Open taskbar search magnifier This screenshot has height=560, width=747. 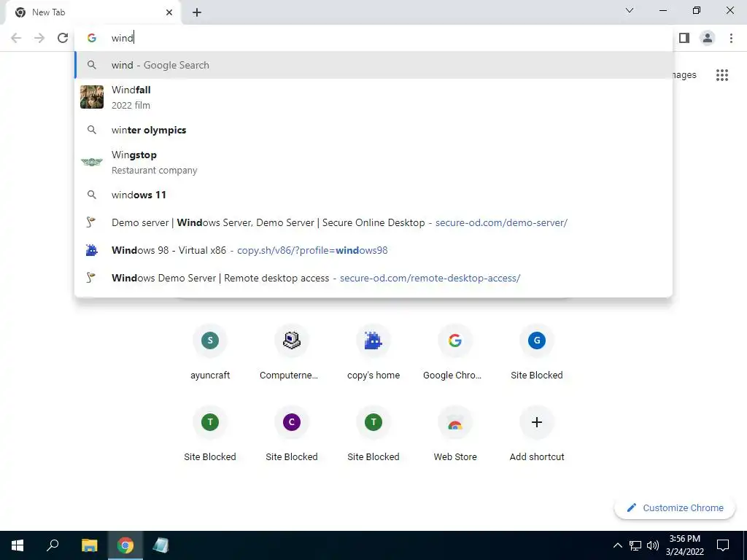(x=53, y=545)
